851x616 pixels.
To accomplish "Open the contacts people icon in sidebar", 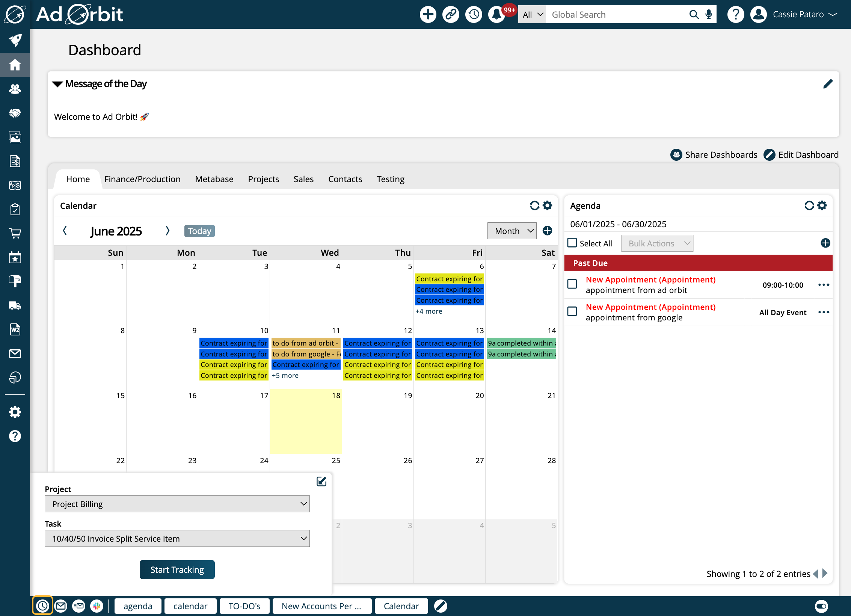I will coord(15,89).
